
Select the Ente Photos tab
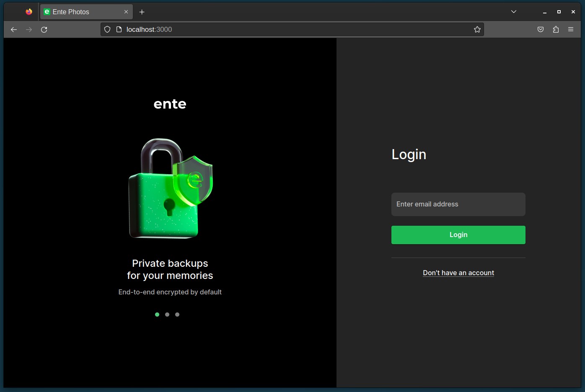point(86,12)
